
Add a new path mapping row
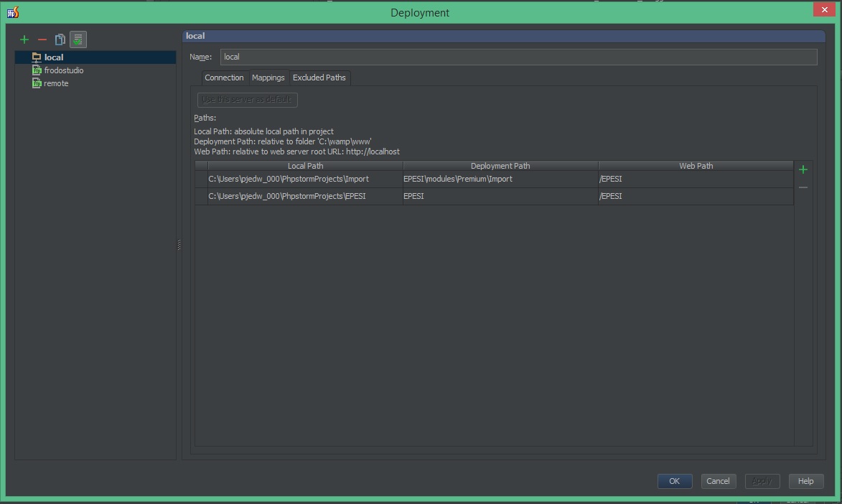pyautogui.click(x=803, y=169)
